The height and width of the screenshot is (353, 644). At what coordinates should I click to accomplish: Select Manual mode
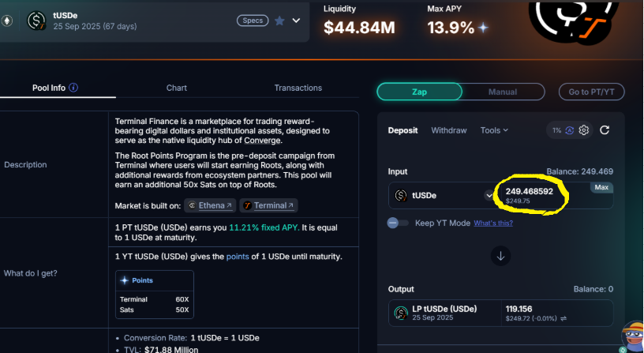point(503,92)
